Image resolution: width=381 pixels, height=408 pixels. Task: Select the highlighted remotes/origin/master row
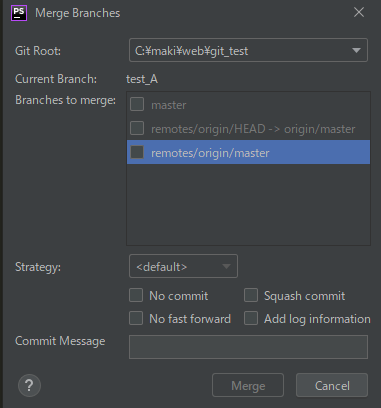click(x=248, y=152)
